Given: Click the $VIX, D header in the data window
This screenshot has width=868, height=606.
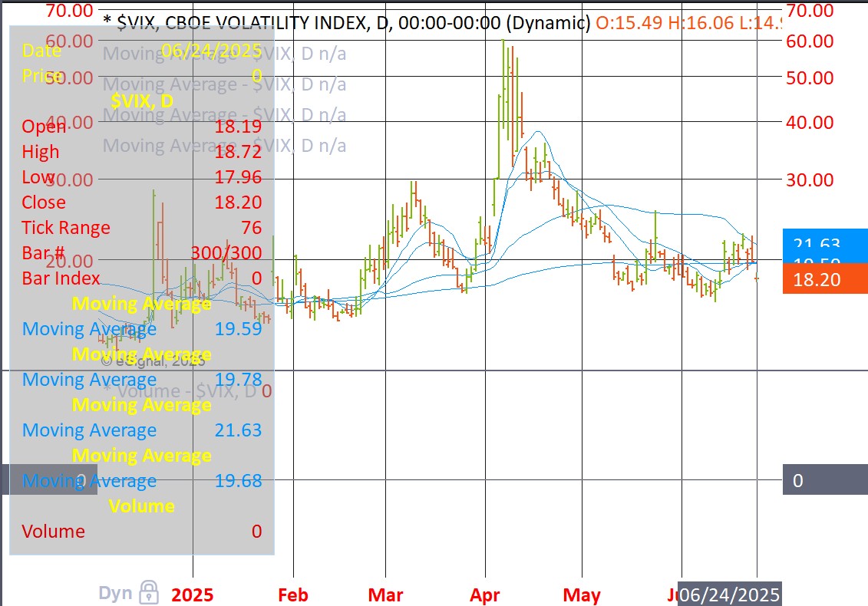Looking at the screenshot, I should click(142, 100).
